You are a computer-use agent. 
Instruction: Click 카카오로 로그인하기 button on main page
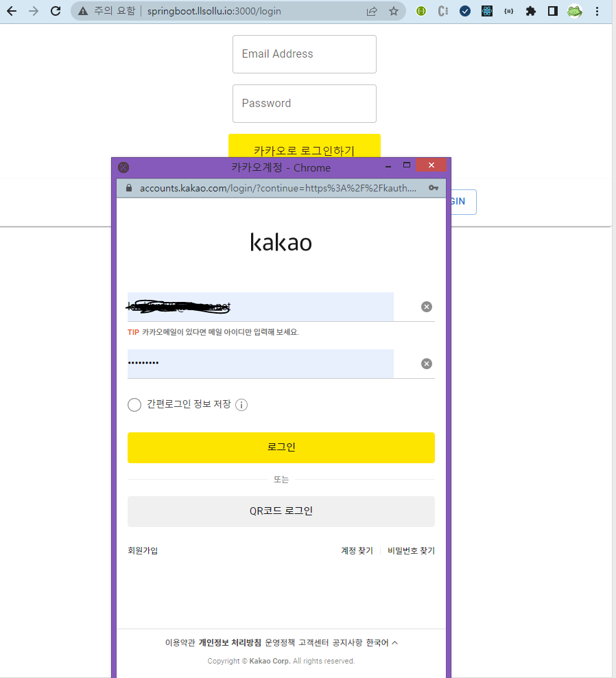point(305,146)
